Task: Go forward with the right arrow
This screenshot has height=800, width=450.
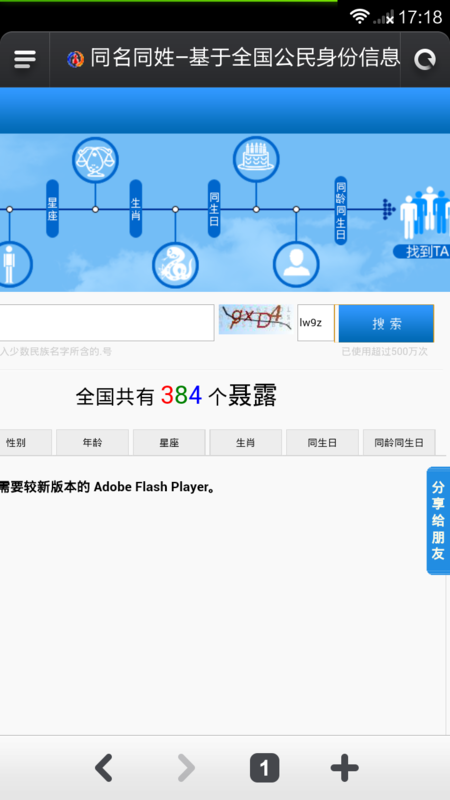Action: click(186, 768)
